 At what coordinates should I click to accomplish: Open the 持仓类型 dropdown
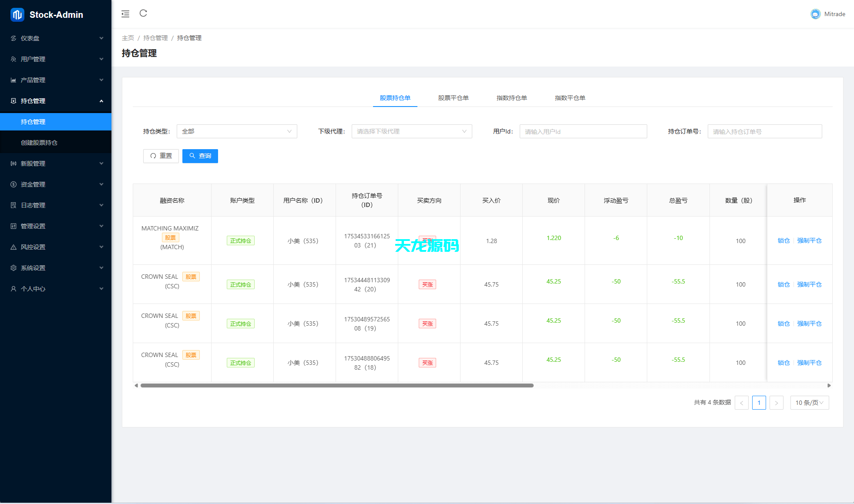237,131
